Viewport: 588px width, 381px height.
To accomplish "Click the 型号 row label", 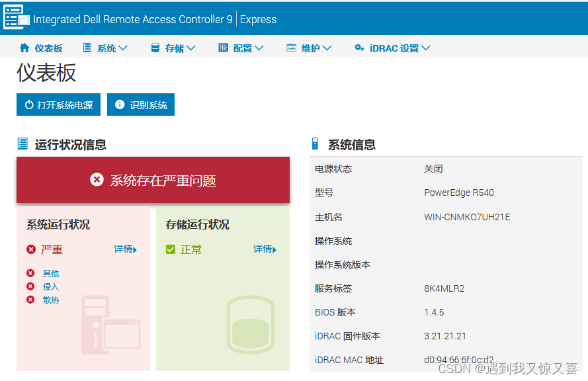I will click(x=324, y=192).
